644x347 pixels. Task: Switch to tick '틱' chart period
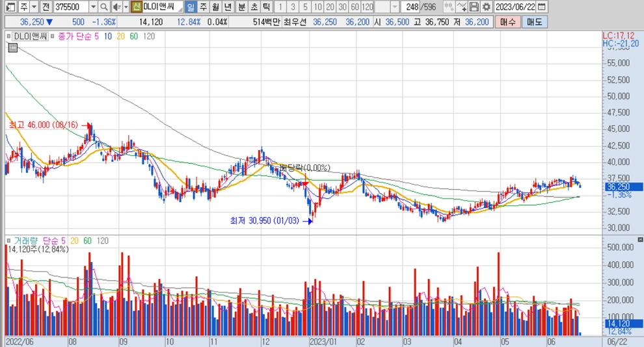pyautogui.click(x=267, y=6)
